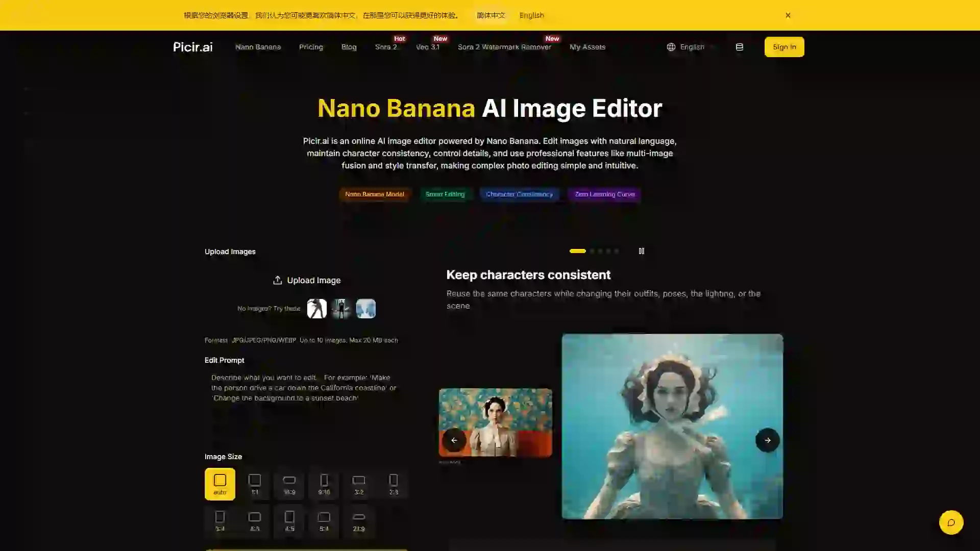The width and height of the screenshot is (980, 551).
Task: Open the Pricing page from navigation
Action: coord(311,47)
